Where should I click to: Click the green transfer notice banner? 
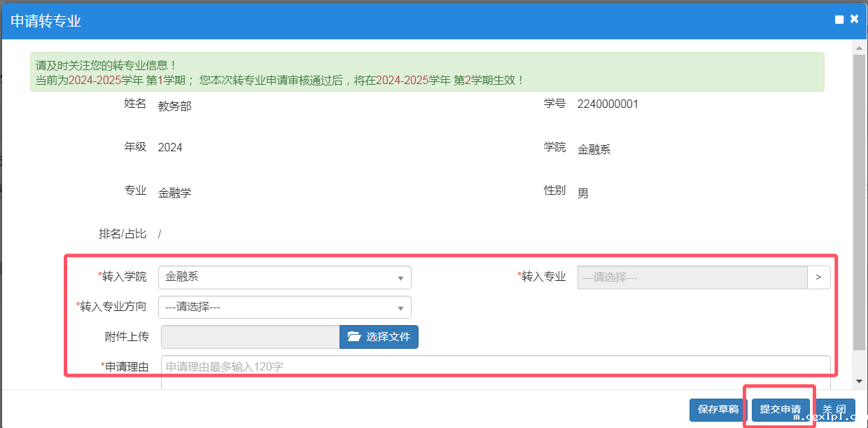coord(426,72)
